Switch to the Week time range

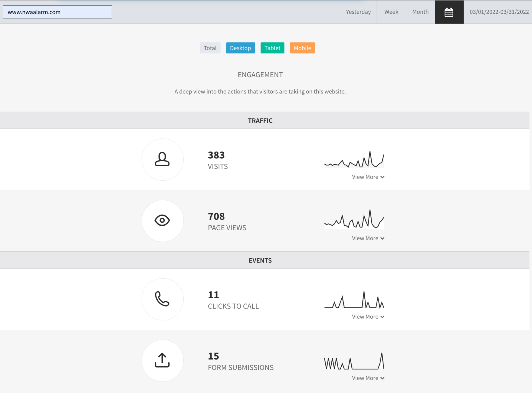(391, 12)
